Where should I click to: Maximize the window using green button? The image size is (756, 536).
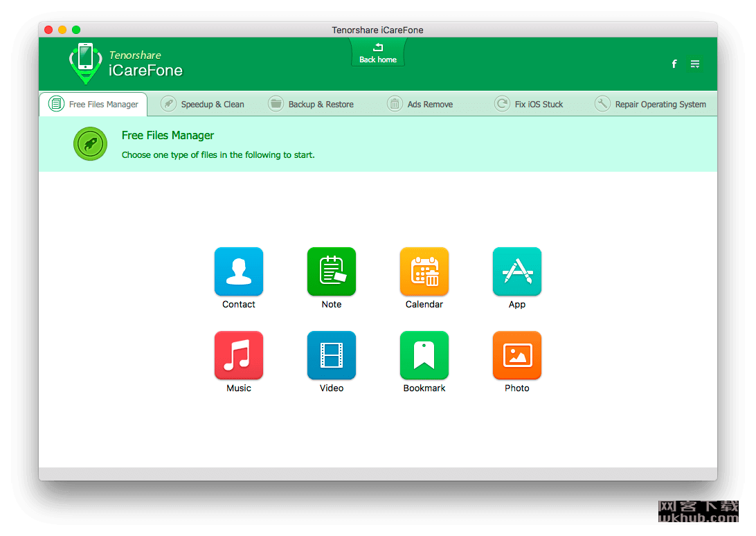pos(76,30)
